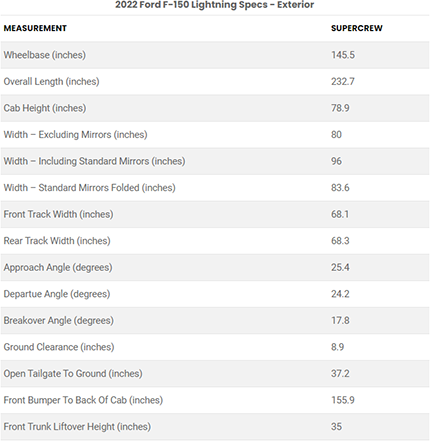The width and height of the screenshot is (430, 441).
Task: Click the Width – Including Standard Mirrors label
Action: click(x=94, y=161)
